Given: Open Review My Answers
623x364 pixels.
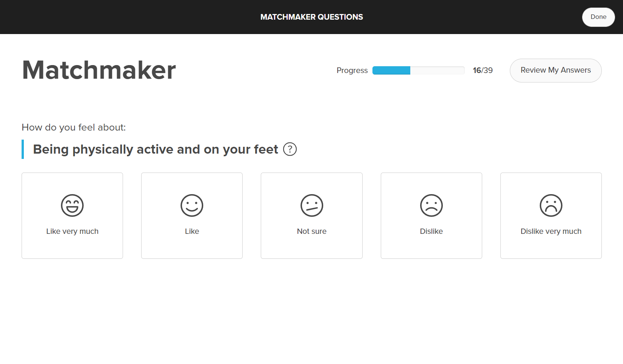Looking at the screenshot, I should 555,70.
